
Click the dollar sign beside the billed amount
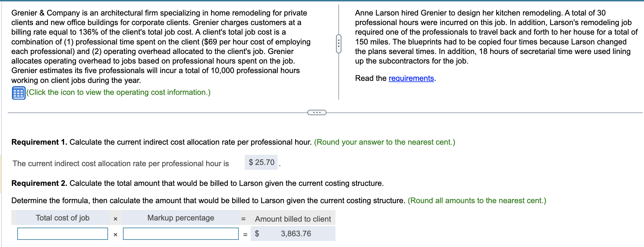click(x=257, y=234)
